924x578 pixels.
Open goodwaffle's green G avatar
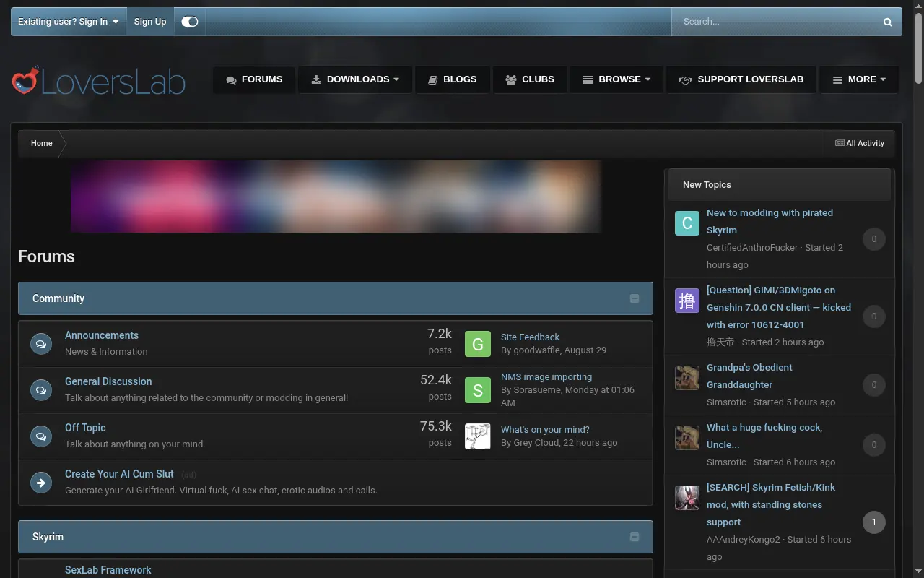[477, 344]
